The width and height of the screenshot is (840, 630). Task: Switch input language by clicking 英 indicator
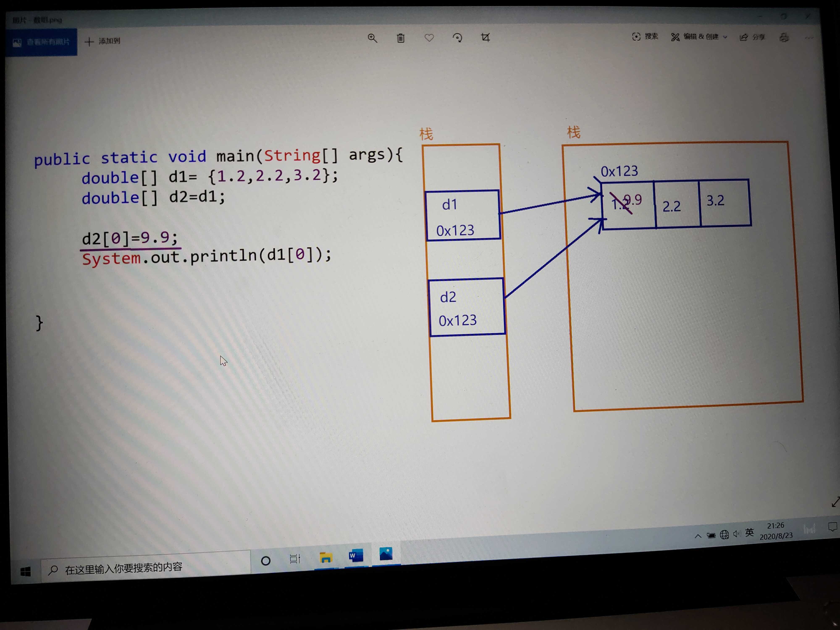pos(750,533)
